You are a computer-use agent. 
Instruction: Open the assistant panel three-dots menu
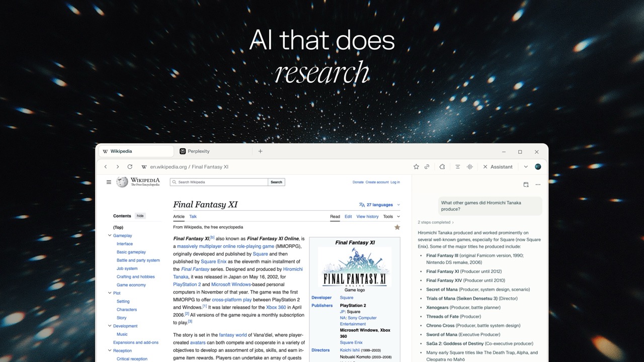(538, 185)
